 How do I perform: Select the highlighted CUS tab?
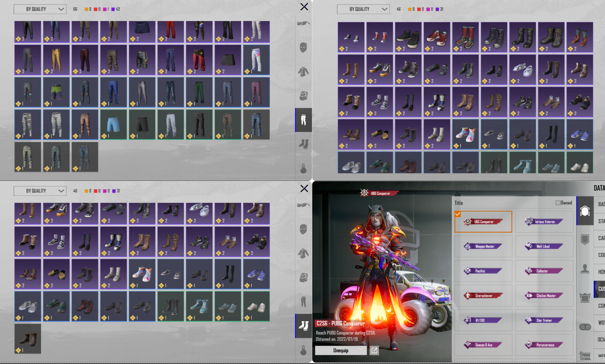pyautogui.click(x=599, y=289)
